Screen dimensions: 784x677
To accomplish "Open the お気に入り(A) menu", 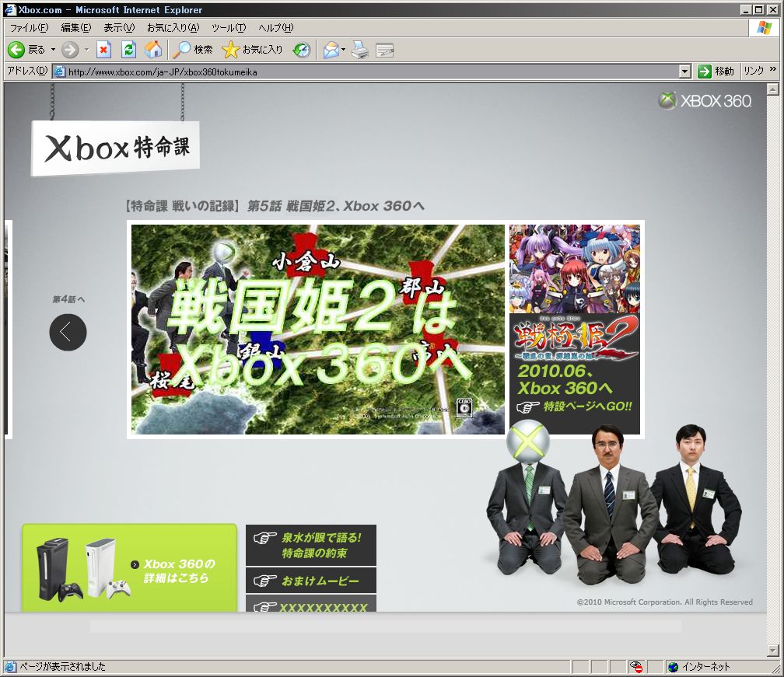I will point(173,27).
